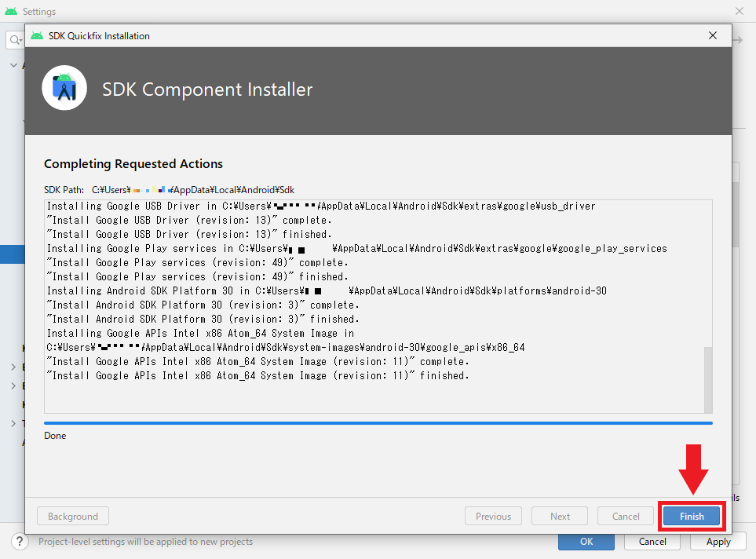This screenshot has height=559, width=756.
Task: Click the installation log scrollbar
Action: [708, 379]
